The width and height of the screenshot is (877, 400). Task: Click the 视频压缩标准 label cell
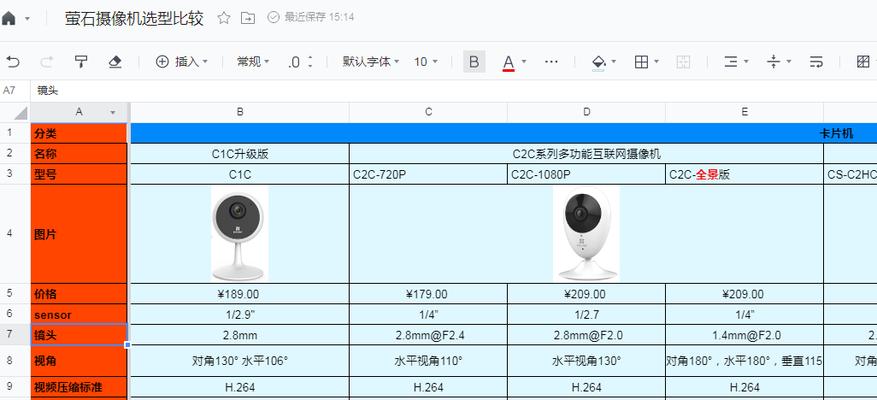point(79,387)
